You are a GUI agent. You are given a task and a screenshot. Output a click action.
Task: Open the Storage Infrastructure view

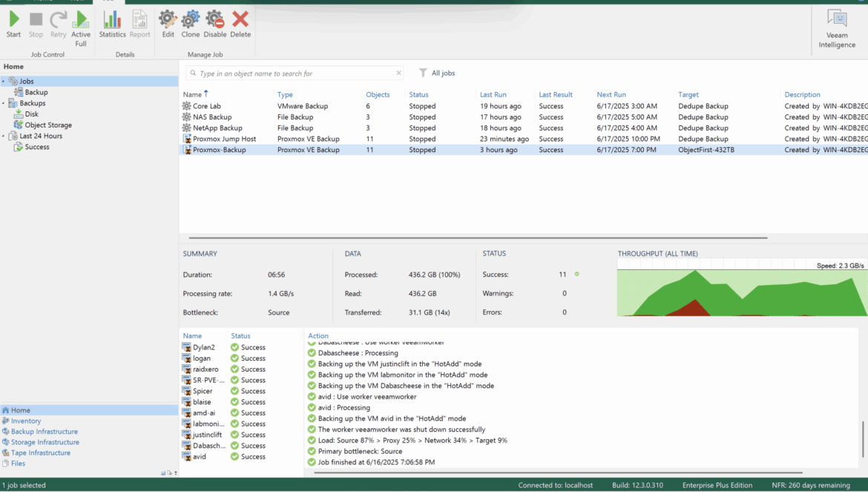click(x=45, y=442)
